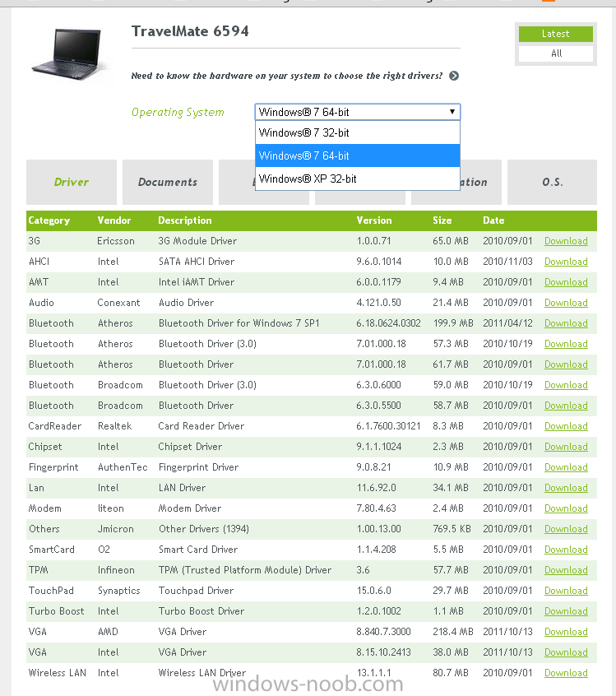616x696 pixels.
Task: Download Bluetooth Driver for Windows 7 SP1
Action: point(566,323)
